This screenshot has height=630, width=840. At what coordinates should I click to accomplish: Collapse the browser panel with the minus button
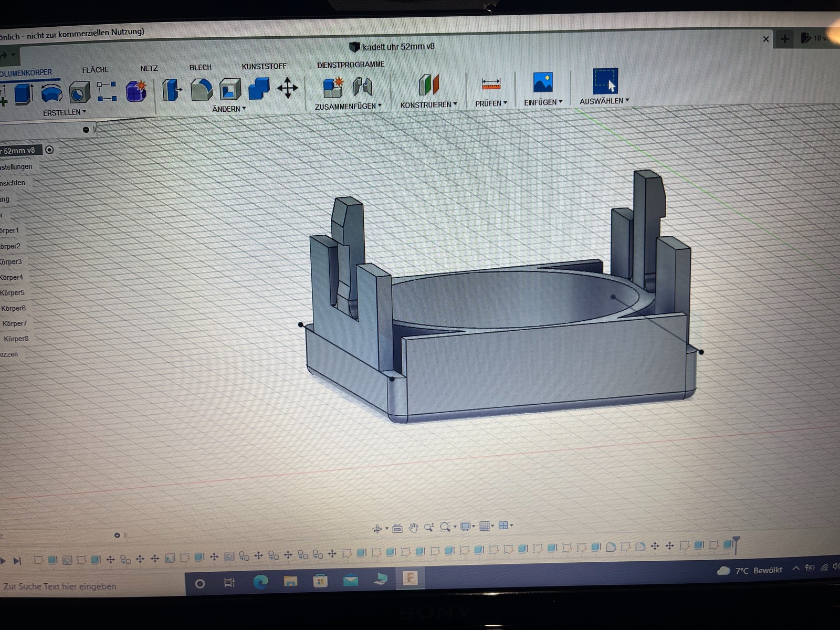[x=86, y=130]
